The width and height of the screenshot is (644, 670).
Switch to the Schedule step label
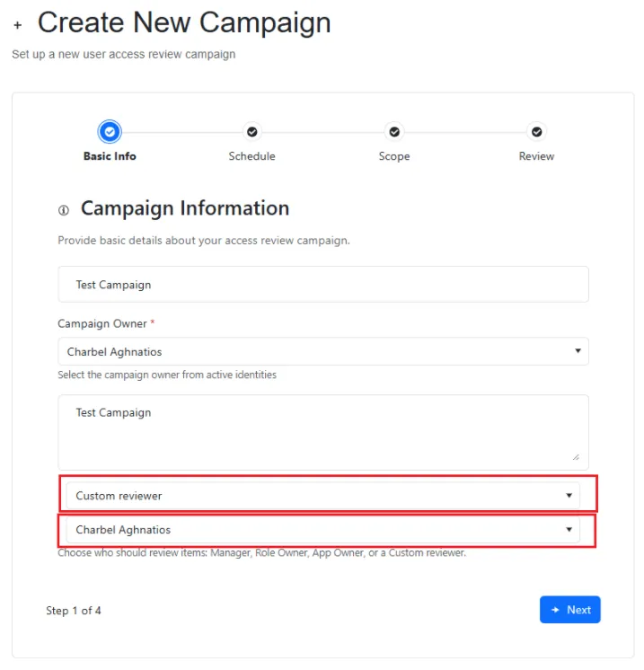coord(251,156)
